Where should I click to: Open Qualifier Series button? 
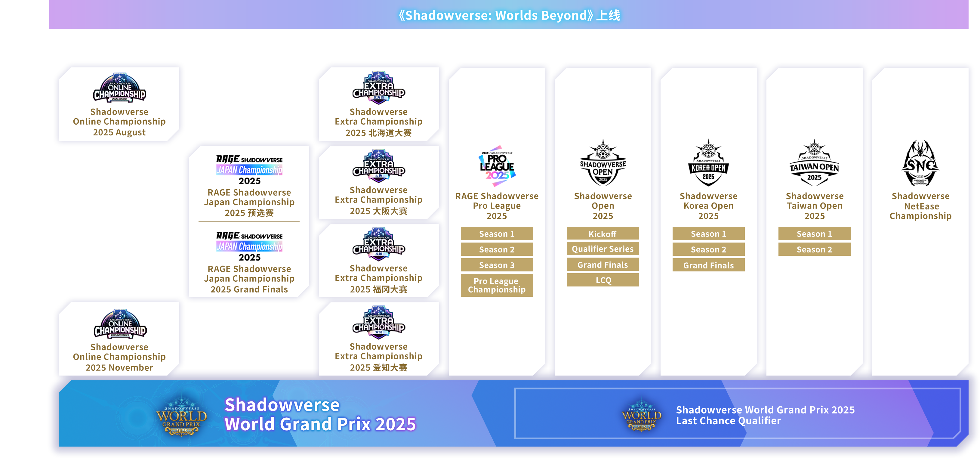[x=602, y=249]
